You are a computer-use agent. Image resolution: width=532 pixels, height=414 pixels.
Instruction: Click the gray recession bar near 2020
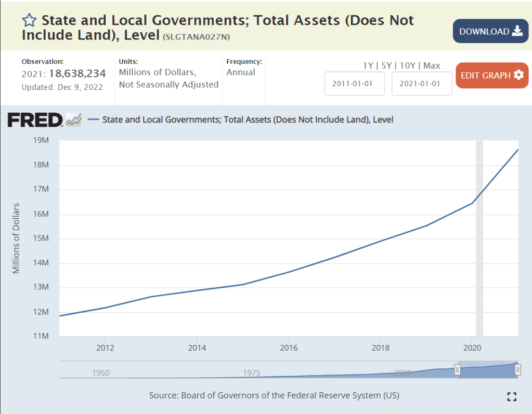(479, 239)
